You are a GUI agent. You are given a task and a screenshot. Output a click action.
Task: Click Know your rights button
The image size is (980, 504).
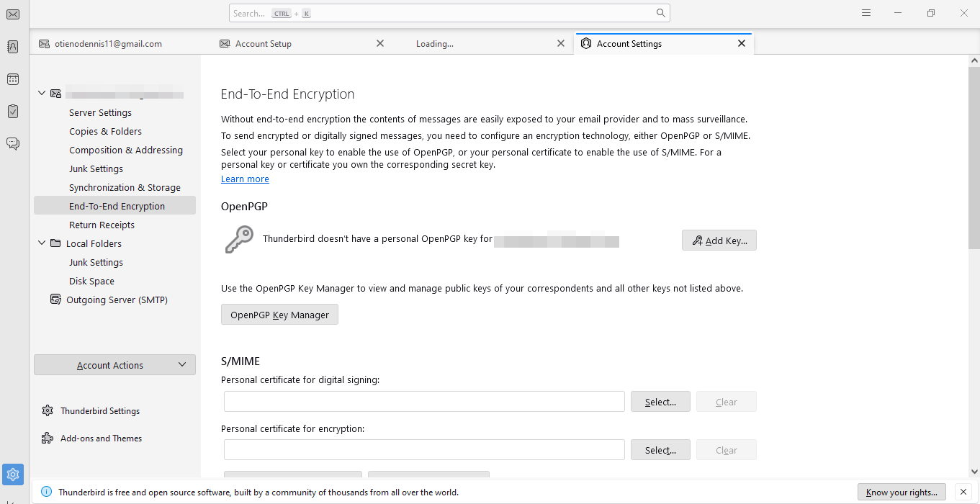pos(902,492)
